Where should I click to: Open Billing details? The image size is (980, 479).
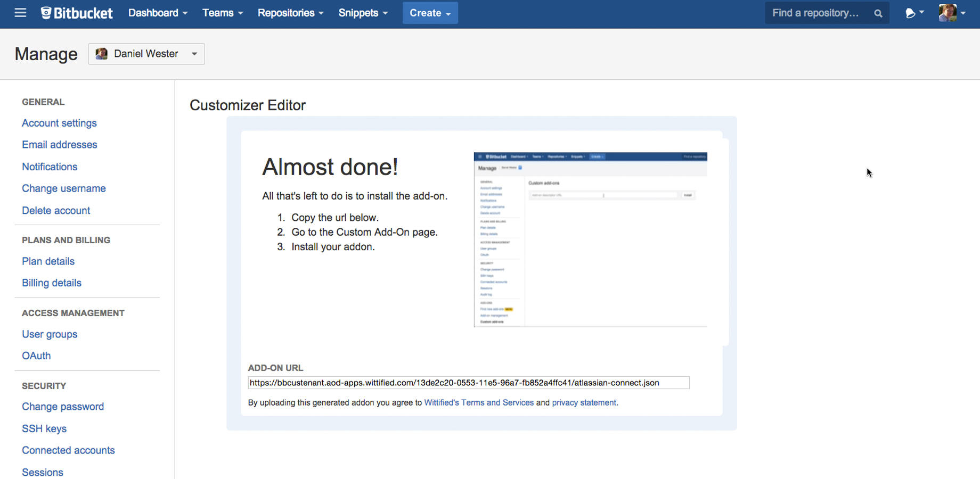pyautogui.click(x=52, y=283)
